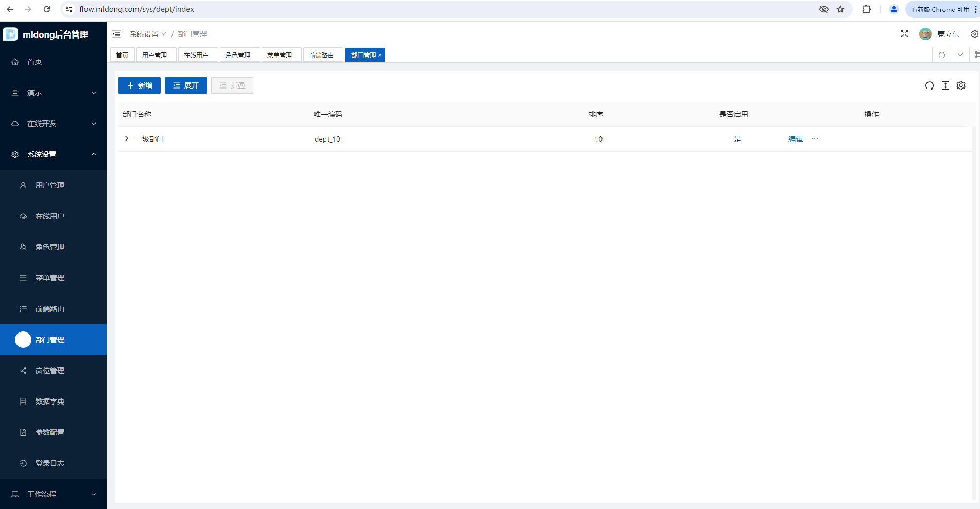Screen dimensions: 980x509
Task: Click the browser back arrow
Action: (x=10, y=9)
